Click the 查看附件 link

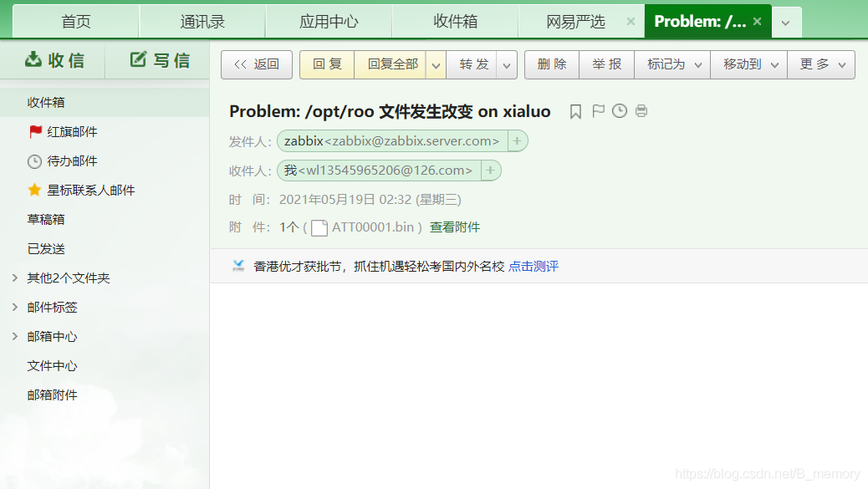click(x=454, y=226)
